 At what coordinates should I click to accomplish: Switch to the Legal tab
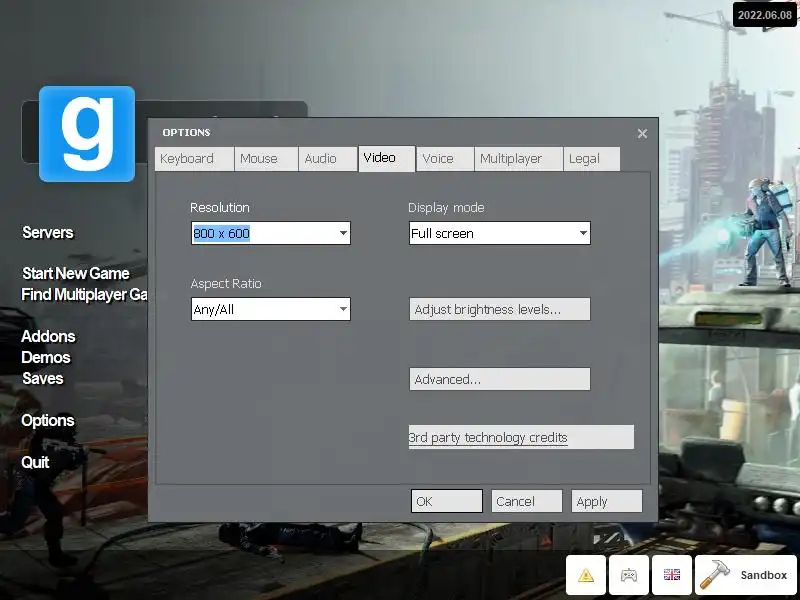(x=592, y=159)
